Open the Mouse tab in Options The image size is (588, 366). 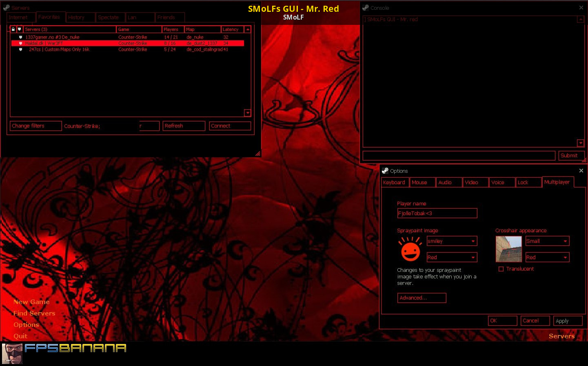pyautogui.click(x=422, y=182)
